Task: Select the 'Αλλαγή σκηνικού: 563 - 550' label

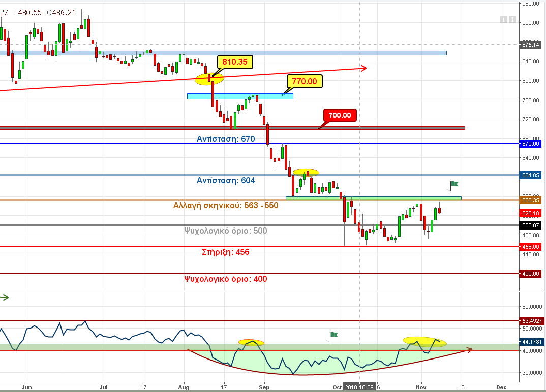Action: click(x=226, y=205)
